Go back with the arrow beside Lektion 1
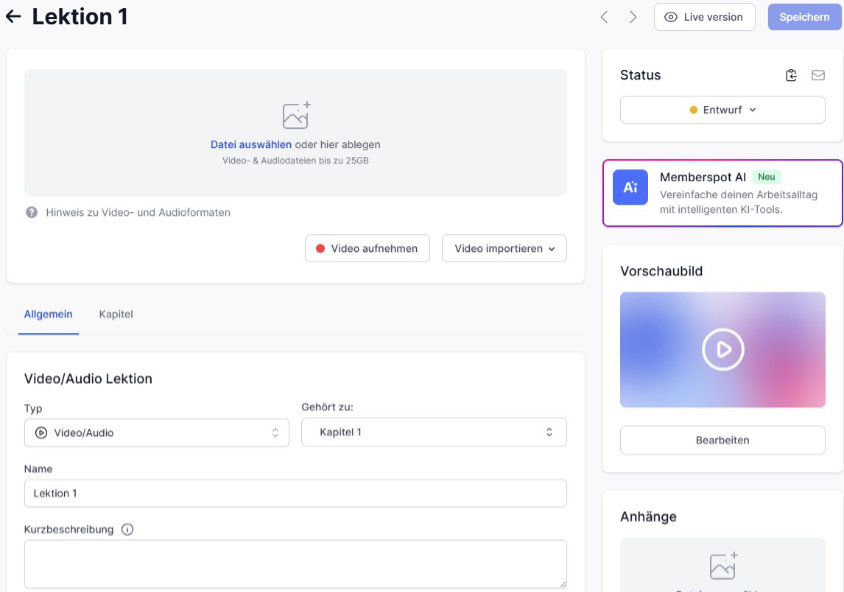 13,17
